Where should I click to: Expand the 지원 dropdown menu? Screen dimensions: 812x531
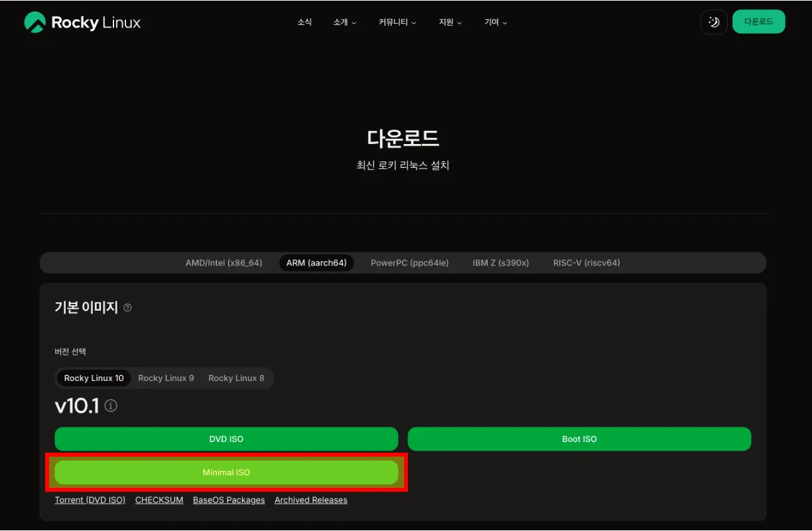pyautogui.click(x=450, y=22)
